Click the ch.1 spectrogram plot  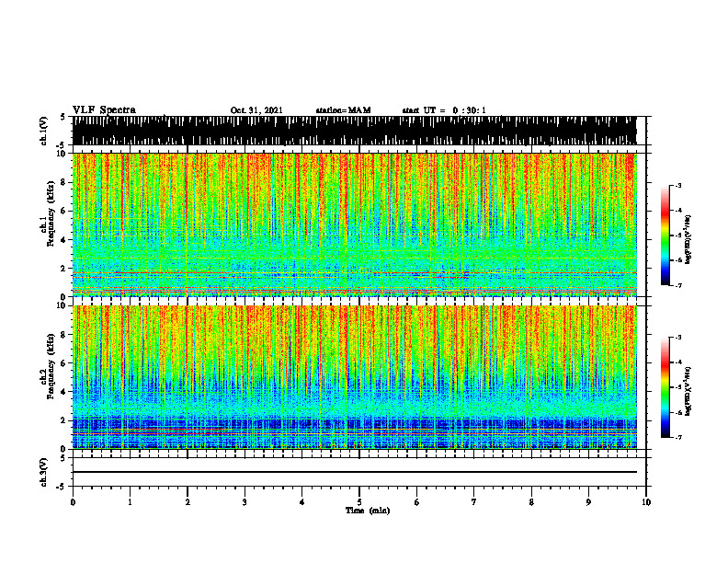pyautogui.click(x=355, y=224)
